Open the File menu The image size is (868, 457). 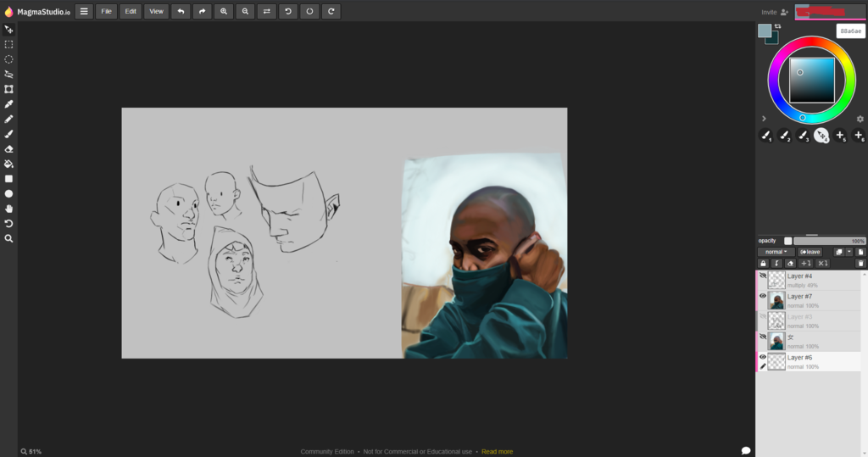coord(106,11)
